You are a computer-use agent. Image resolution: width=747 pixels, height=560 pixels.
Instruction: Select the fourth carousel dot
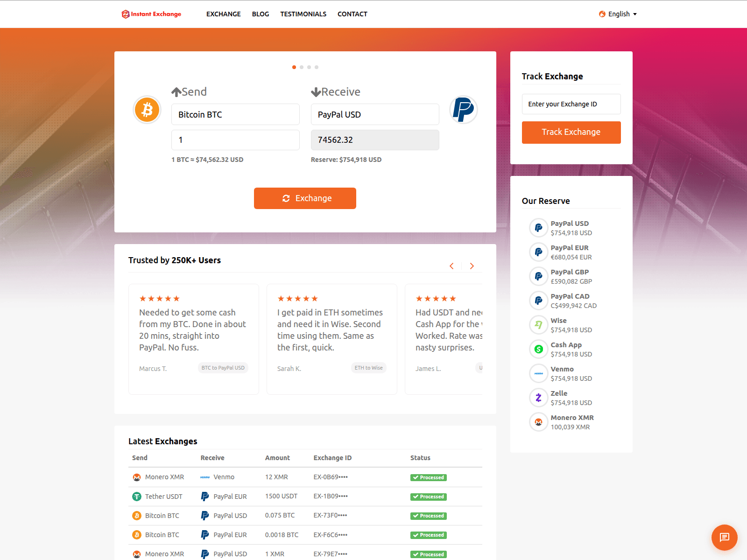pos(317,67)
